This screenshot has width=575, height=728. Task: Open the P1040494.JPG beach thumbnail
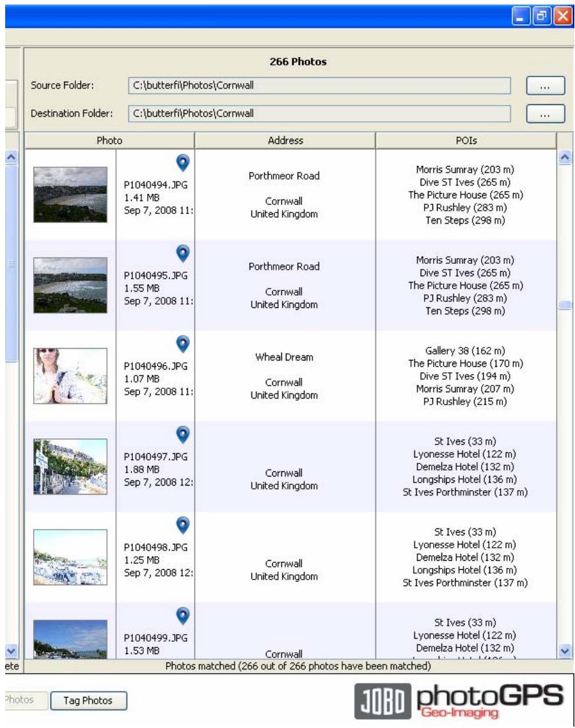[x=70, y=194]
